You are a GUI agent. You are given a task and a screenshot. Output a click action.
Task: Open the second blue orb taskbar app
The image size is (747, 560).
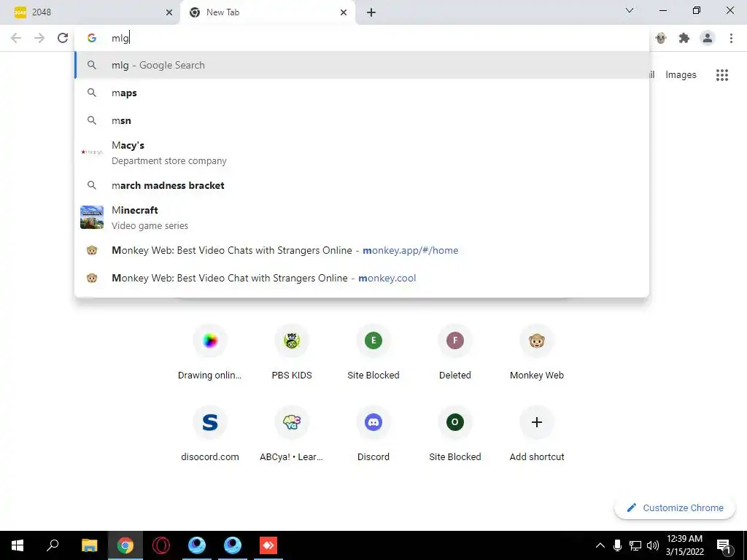[233, 545]
